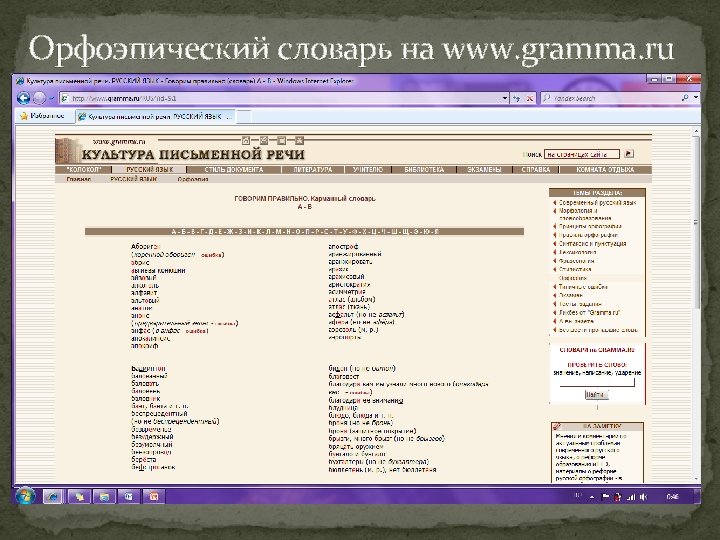Image resolution: width=720 pixels, height=540 pixels.
Task: Click the site search field 'Поиск'
Action: point(582,155)
